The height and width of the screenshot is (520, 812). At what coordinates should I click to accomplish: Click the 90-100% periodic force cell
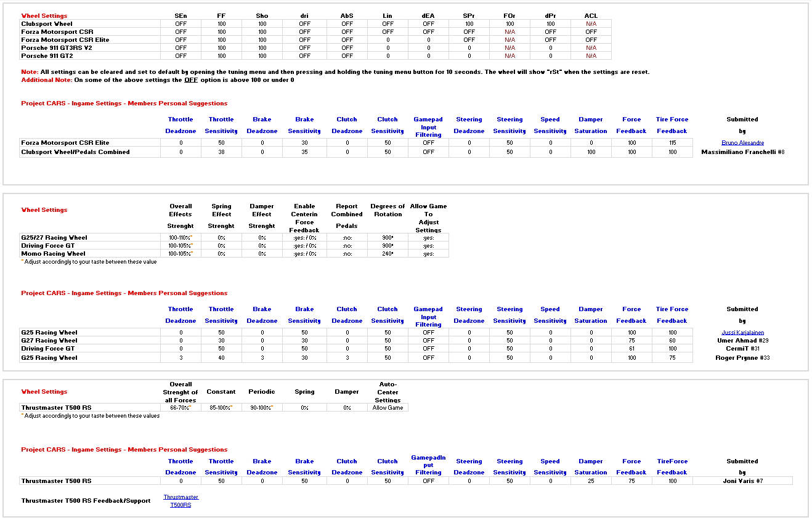click(x=262, y=408)
